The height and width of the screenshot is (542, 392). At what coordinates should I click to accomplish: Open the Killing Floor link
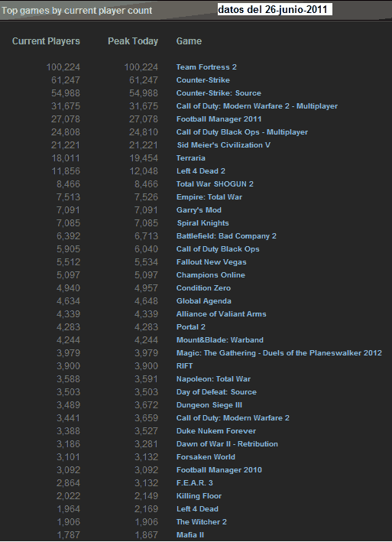199,496
